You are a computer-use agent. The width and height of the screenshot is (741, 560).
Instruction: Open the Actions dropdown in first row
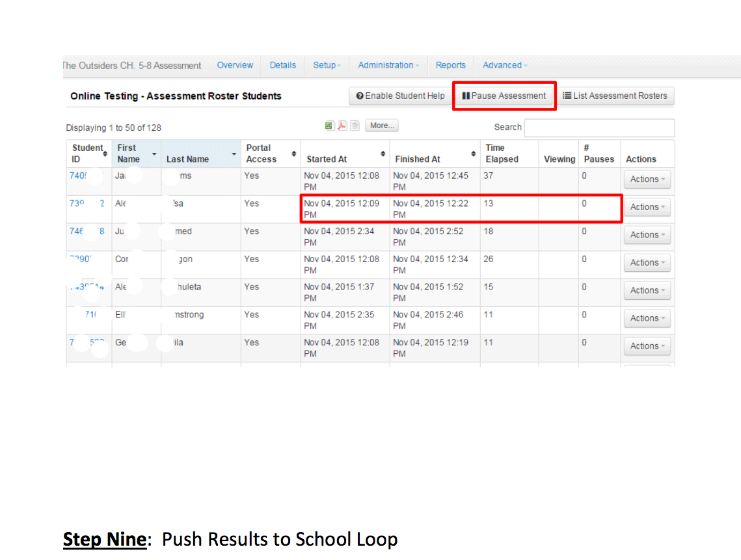[647, 180]
